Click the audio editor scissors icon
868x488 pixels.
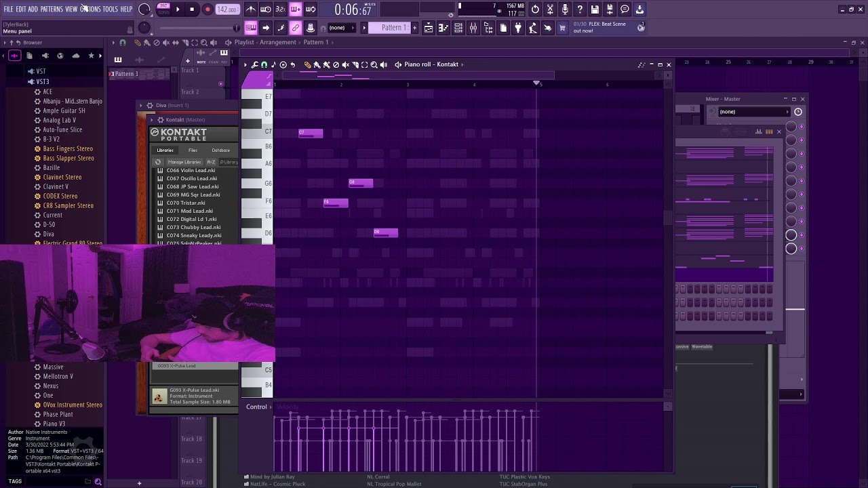(550, 9)
